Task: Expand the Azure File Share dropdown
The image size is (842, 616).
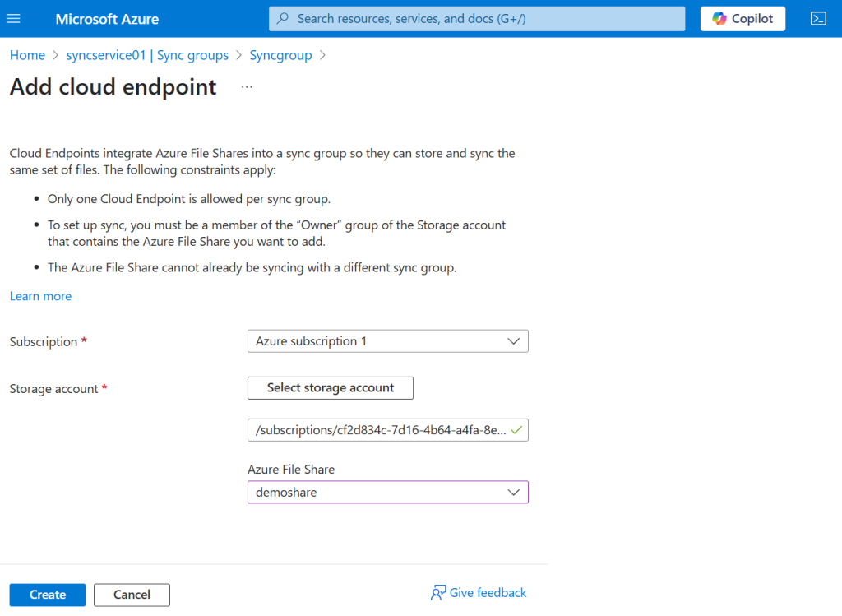Action: (x=388, y=492)
